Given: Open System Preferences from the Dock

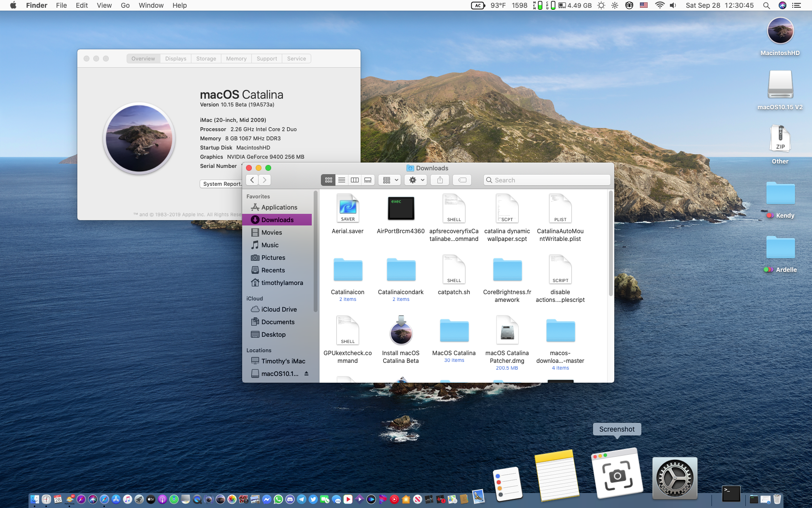Looking at the screenshot, I should (675, 478).
